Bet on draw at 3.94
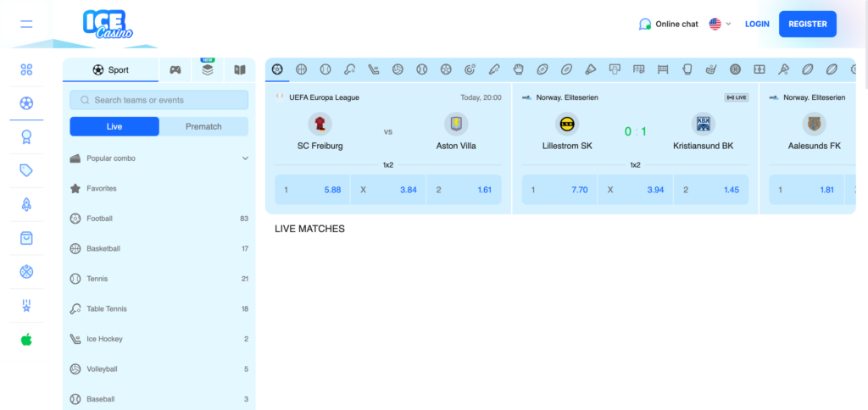868x410 pixels. point(635,190)
